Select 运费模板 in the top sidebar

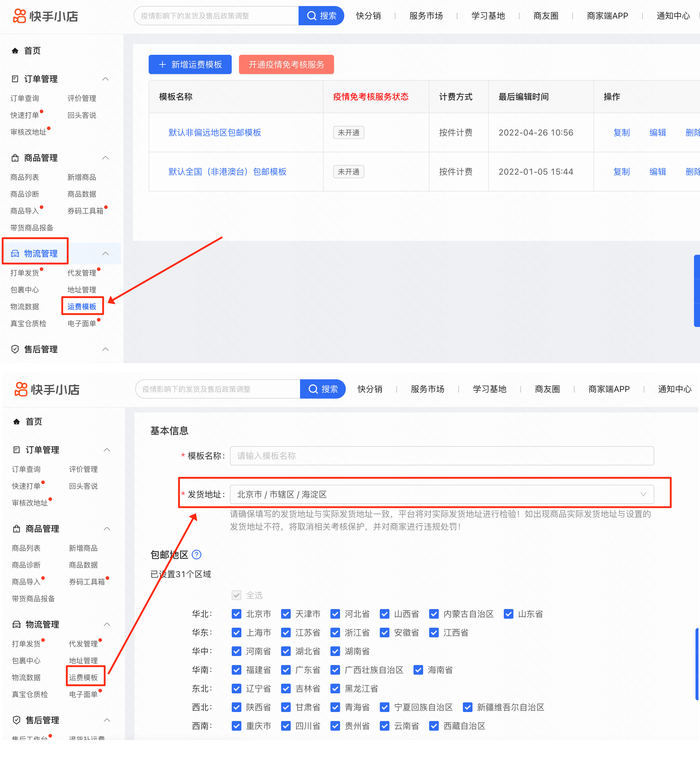click(82, 306)
